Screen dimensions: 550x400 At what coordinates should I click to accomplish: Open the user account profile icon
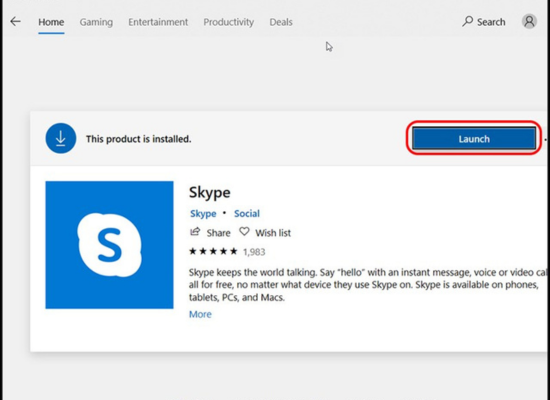[529, 21]
